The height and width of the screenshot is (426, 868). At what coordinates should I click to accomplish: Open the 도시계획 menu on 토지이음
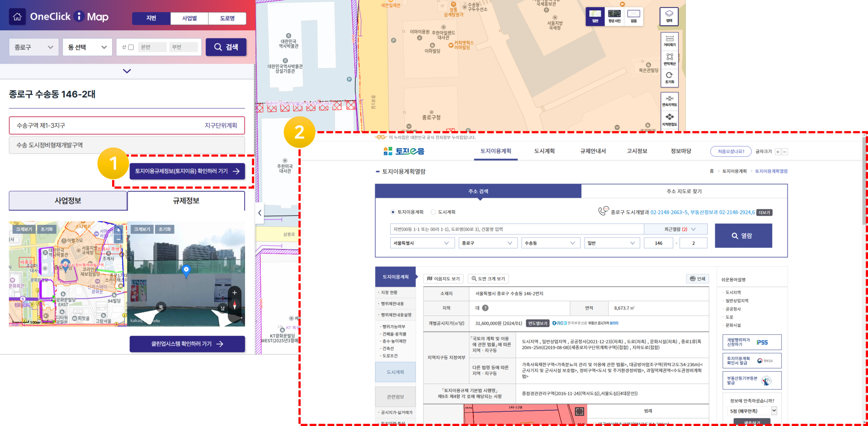click(x=544, y=151)
